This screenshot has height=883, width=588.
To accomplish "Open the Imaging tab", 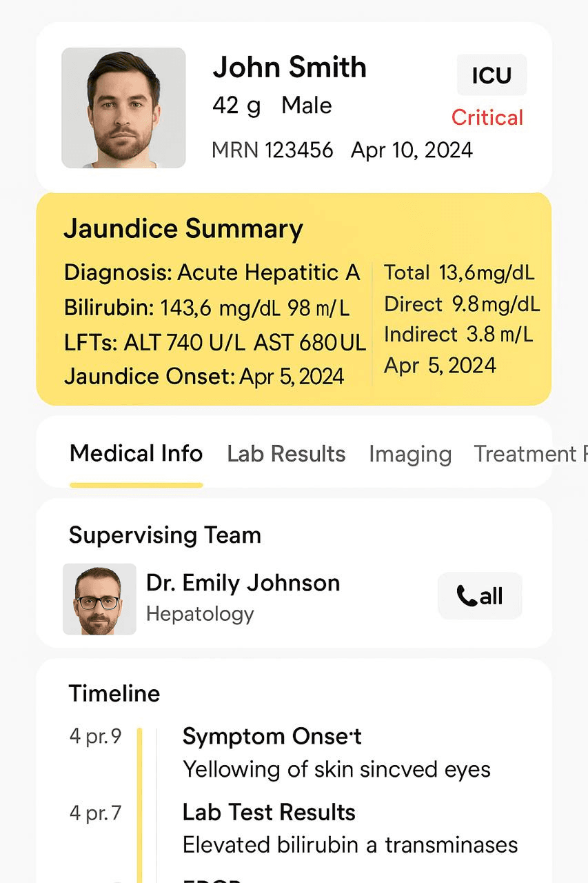I will click(410, 454).
